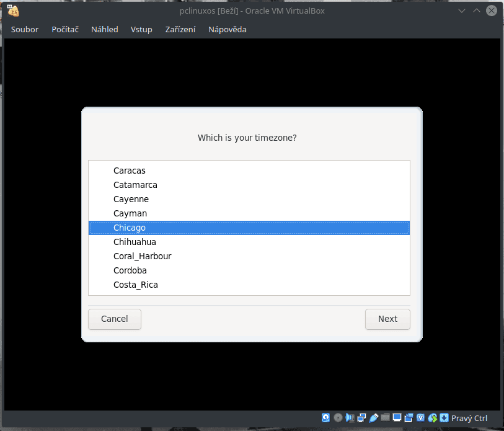
Task: Select the Caracas timezone entry
Action: pos(129,171)
